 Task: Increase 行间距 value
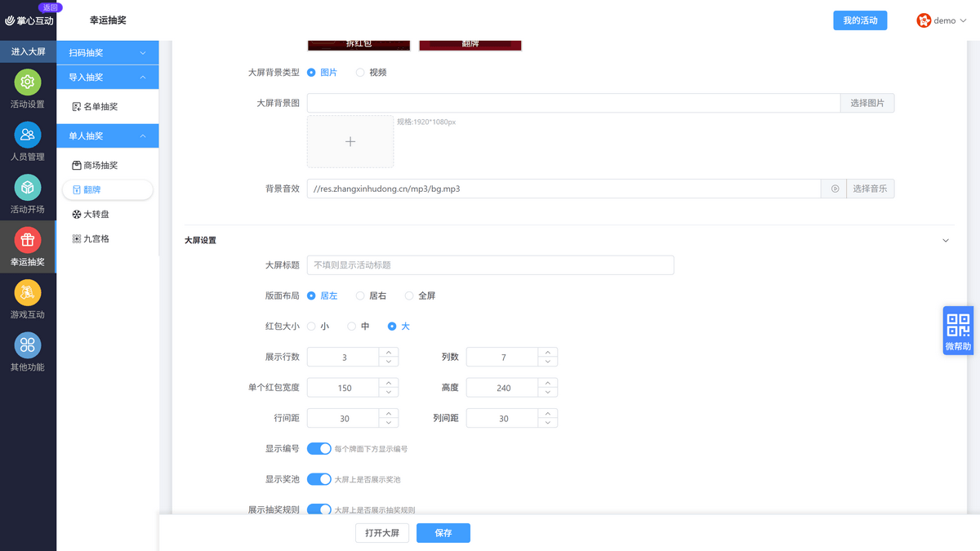389,413
